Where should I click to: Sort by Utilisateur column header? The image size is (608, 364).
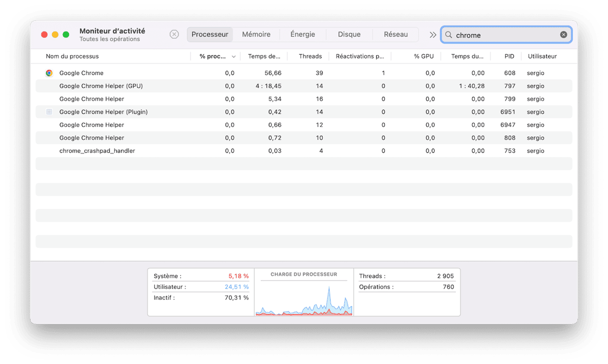click(x=542, y=56)
